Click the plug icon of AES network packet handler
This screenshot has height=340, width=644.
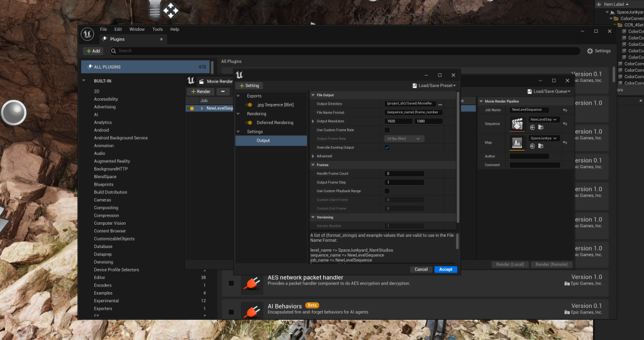252,284
